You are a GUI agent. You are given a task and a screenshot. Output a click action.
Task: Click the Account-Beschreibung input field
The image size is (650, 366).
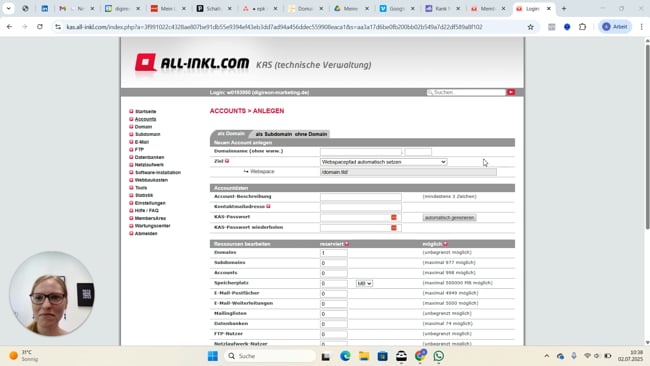[361, 197]
